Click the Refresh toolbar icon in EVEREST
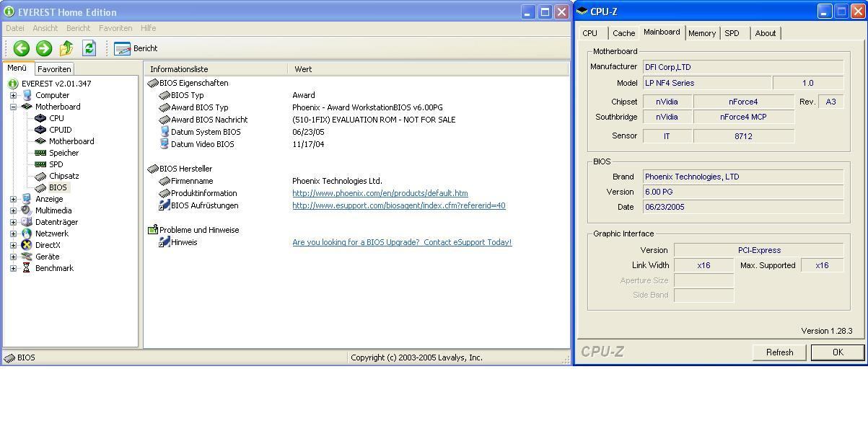The width and height of the screenshot is (868, 431). [x=89, y=48]
